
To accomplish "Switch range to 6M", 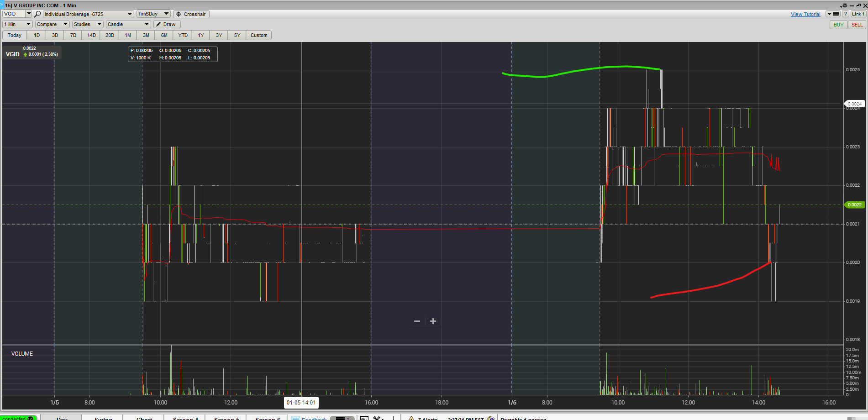I will [x=164, y=35].
